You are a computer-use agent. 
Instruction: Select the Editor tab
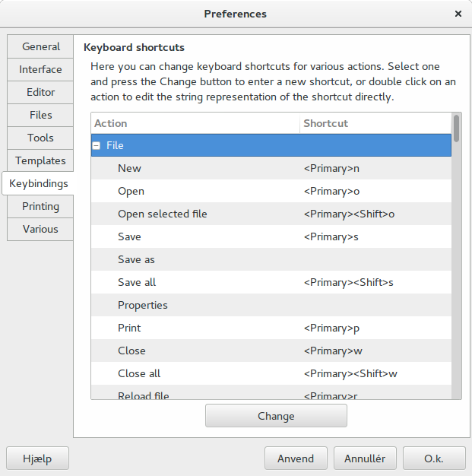tap(40, 92)
